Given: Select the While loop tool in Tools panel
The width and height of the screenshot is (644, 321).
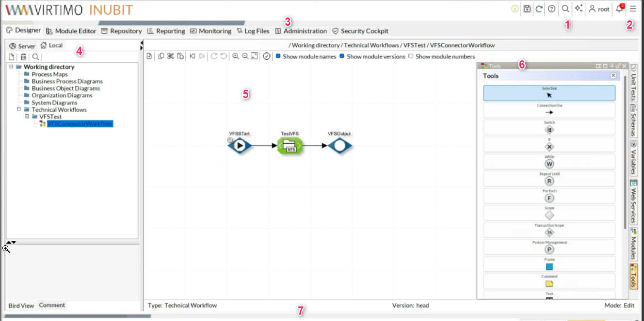Looking at the screenshot, I should tap(548, 161).
